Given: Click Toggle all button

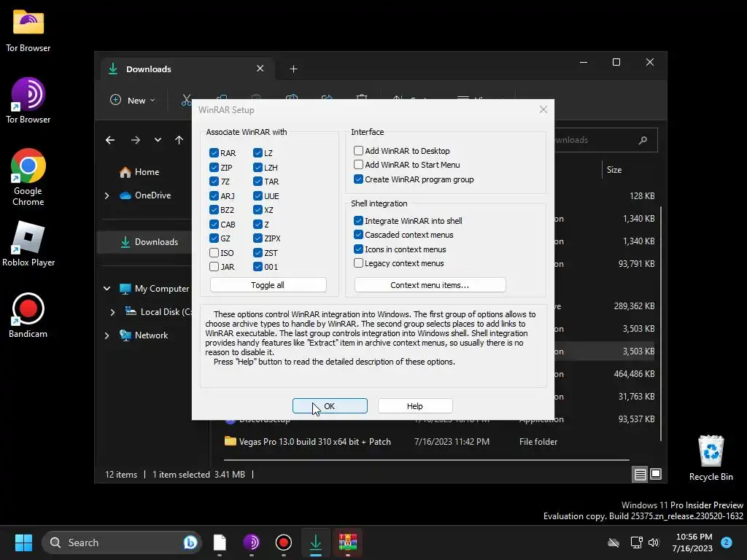Looking at the screenshot, I should click(x=268, y=285).
